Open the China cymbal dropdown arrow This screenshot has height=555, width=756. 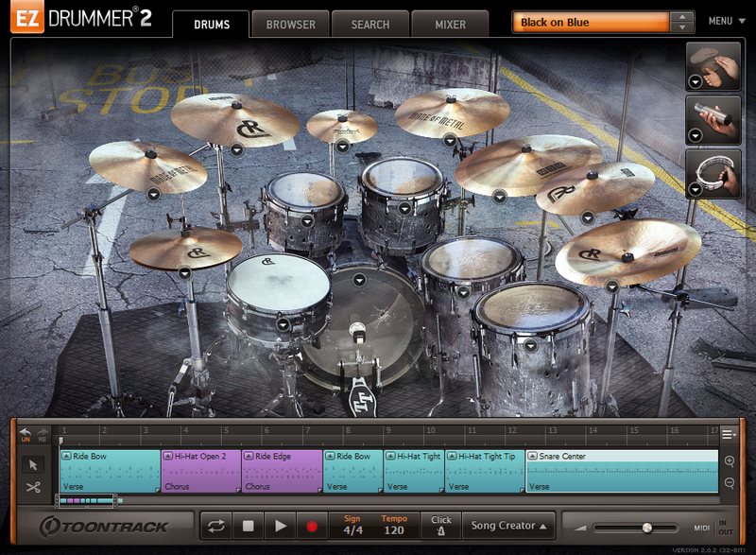pos(611,287)
